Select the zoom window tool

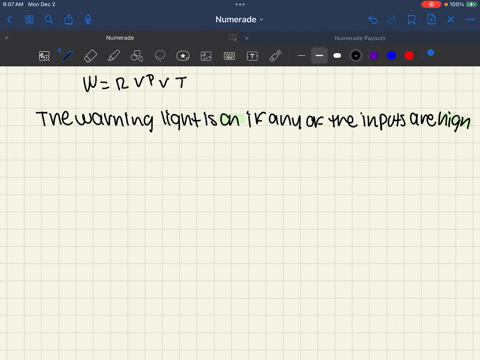44,56
